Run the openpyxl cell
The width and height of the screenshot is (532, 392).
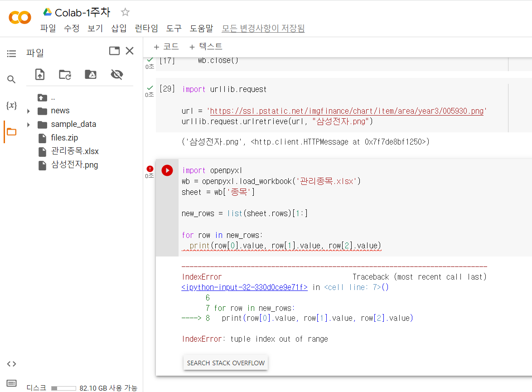coord(167,170)
